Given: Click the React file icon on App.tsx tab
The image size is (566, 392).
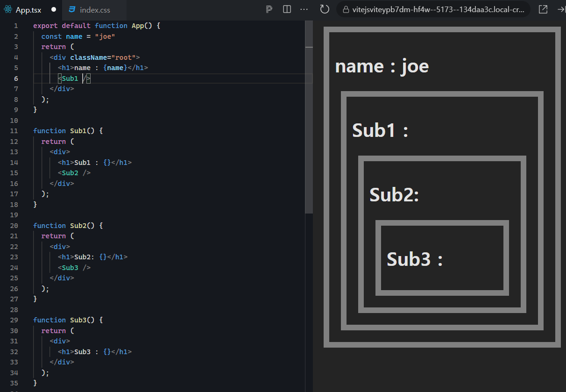Looking at the screenshot, I should [x=8, y=9].
